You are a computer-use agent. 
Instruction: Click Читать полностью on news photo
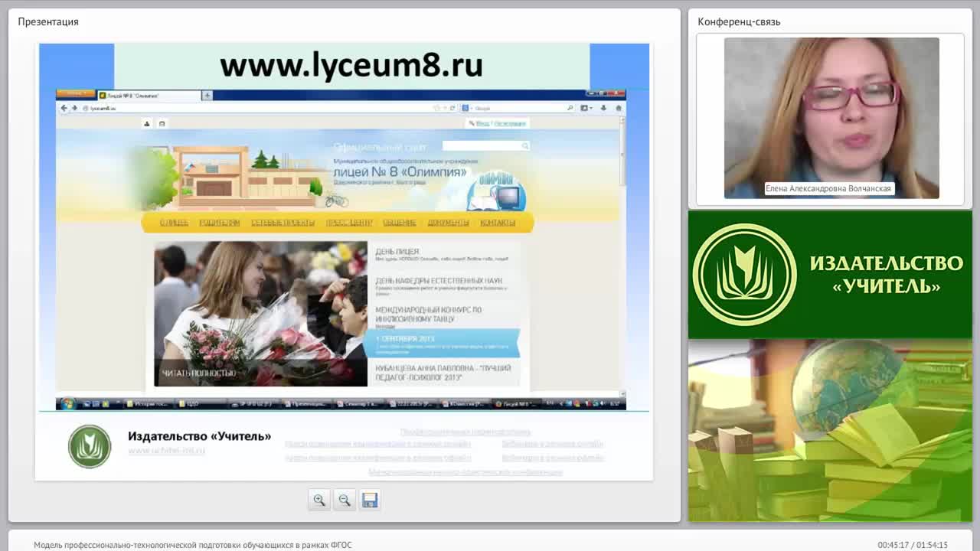pos(198,373)
